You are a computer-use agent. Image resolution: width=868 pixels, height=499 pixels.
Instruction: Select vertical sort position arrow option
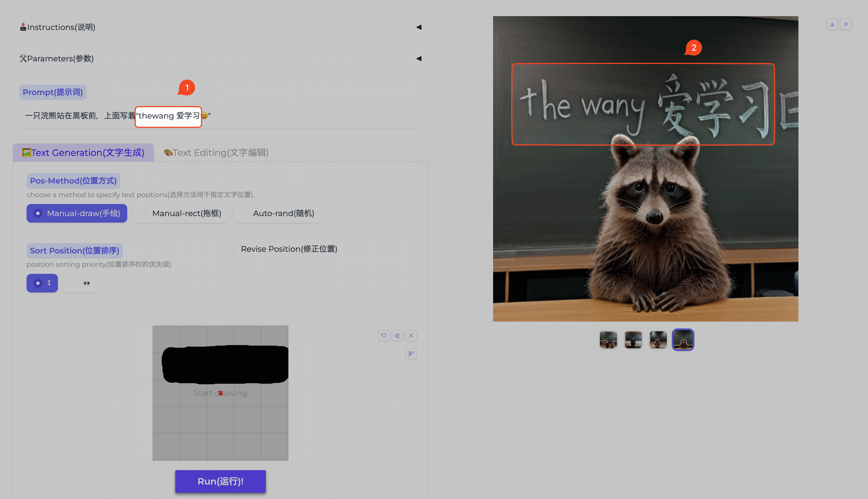click(42, 283)
